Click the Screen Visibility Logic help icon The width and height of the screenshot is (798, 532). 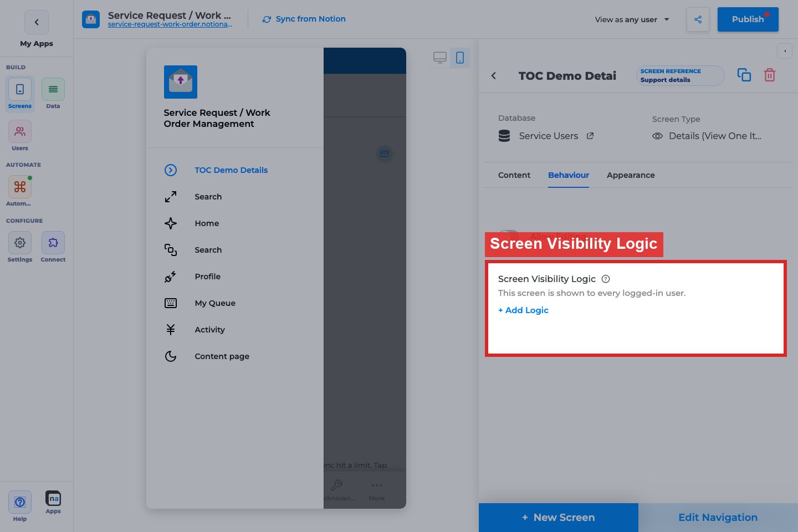point(606,279)
